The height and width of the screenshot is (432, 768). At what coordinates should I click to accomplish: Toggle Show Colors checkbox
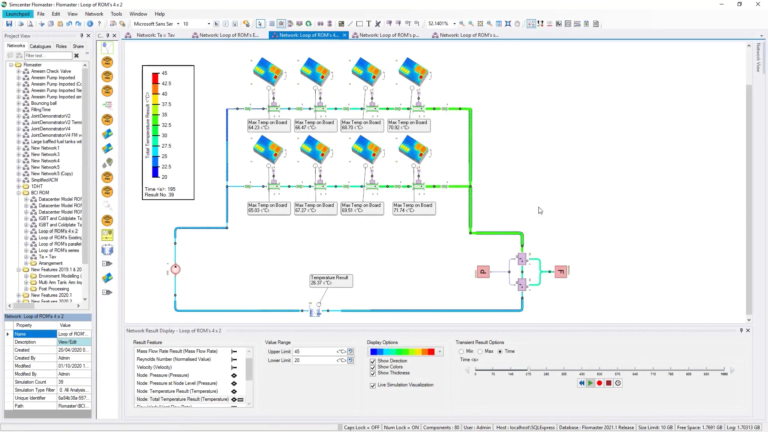(x=373, y=367)
